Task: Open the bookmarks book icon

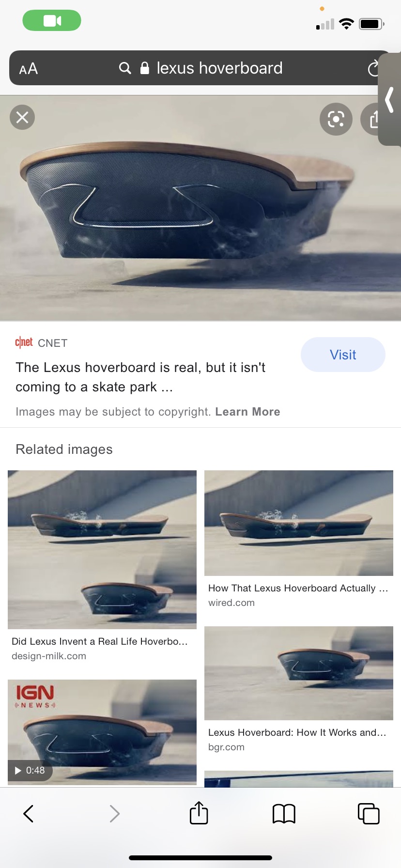Action: 284,814
